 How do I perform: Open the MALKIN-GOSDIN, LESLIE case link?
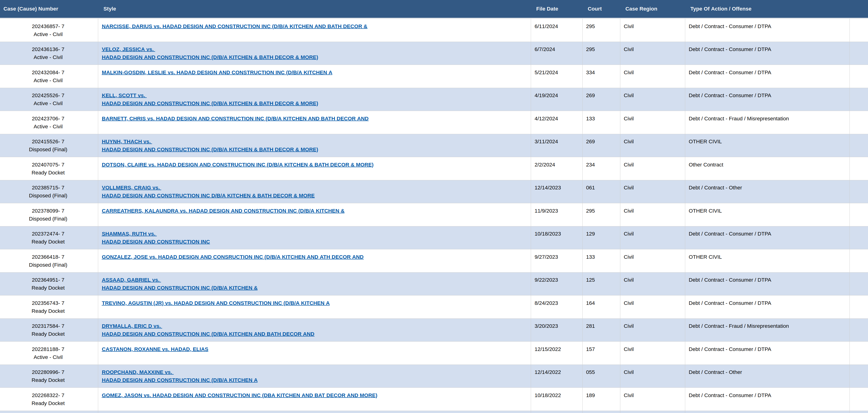pos(217,72)
